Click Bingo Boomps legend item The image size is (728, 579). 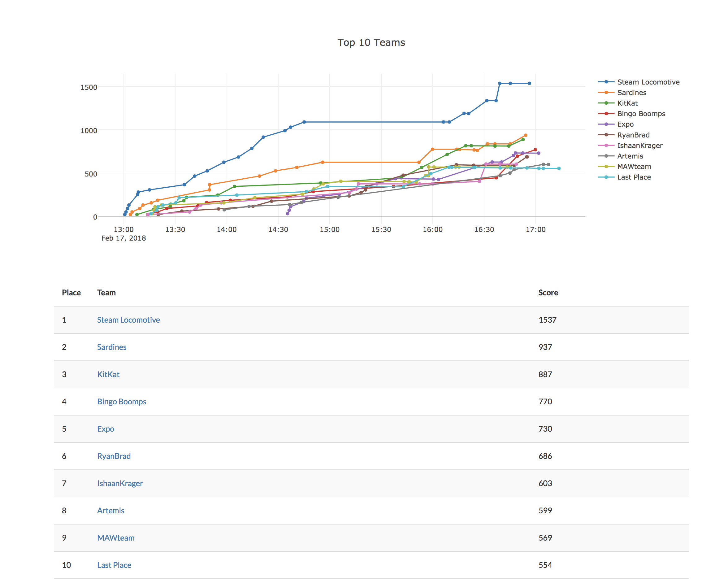[x=641, y=114]
